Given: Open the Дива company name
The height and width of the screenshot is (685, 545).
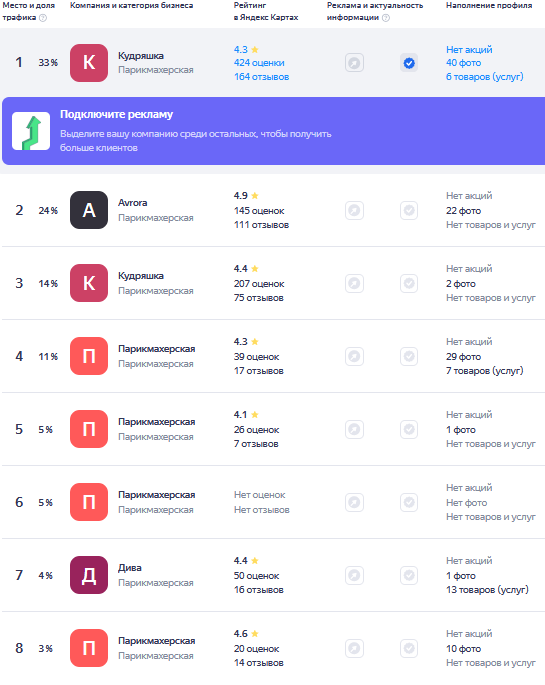Looking at the screenshot, I should pos(130,567).
